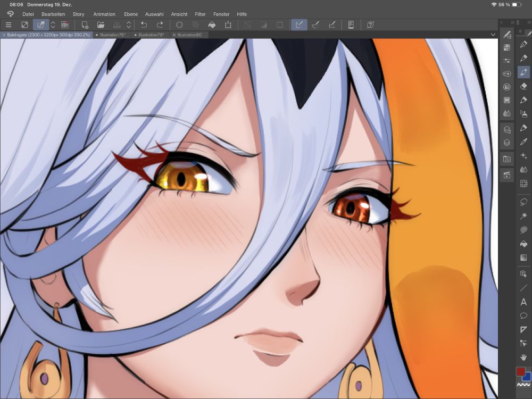
Task: Select the Auto select magic wand tool
Action: coord(523,216)
